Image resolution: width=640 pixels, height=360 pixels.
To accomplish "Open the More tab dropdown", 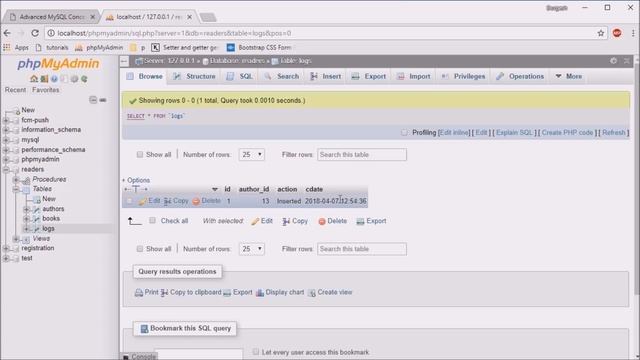I will [x=569, y=76].
